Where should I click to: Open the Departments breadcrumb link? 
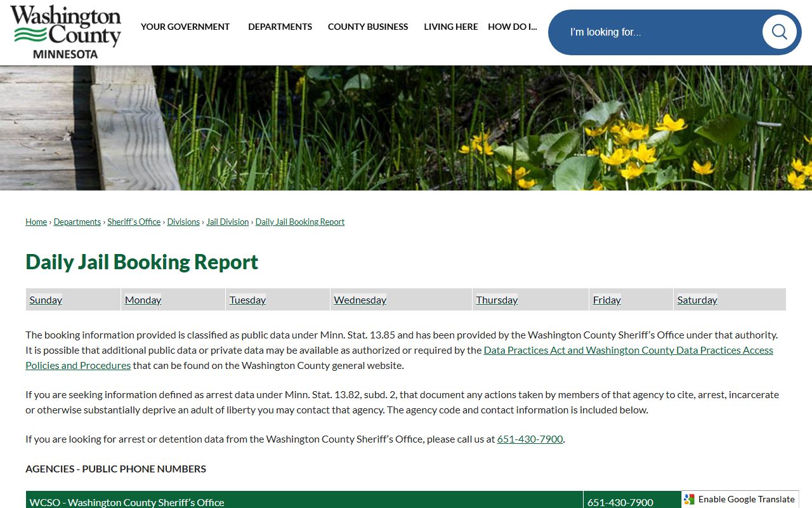[77, 222]
